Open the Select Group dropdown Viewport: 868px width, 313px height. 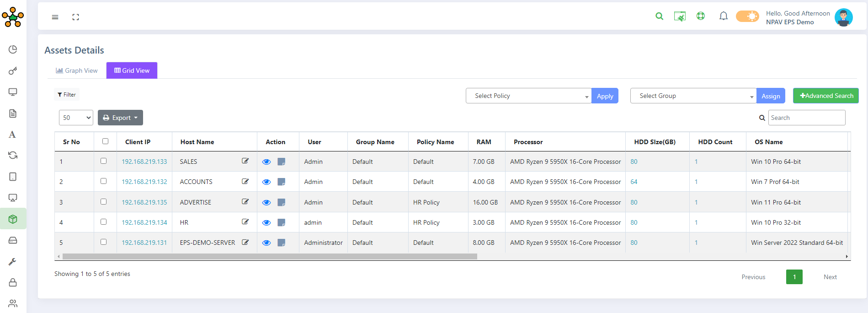coord(693,96)
